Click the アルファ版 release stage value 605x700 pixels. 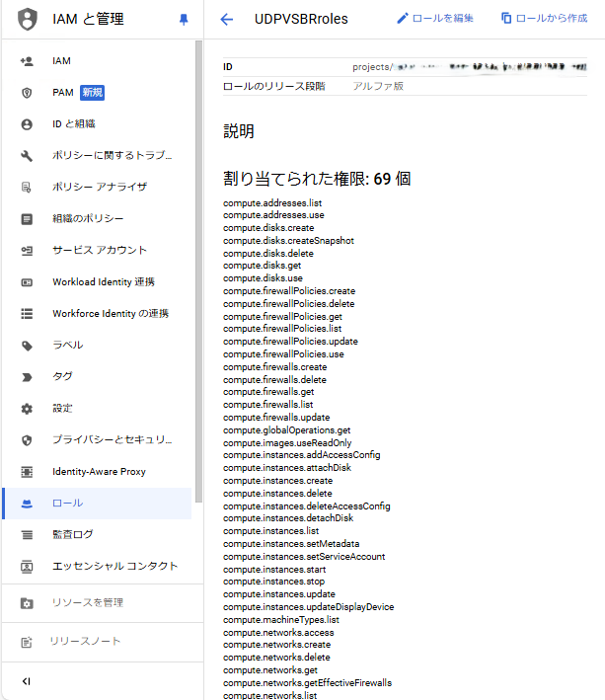pos(378,86)
